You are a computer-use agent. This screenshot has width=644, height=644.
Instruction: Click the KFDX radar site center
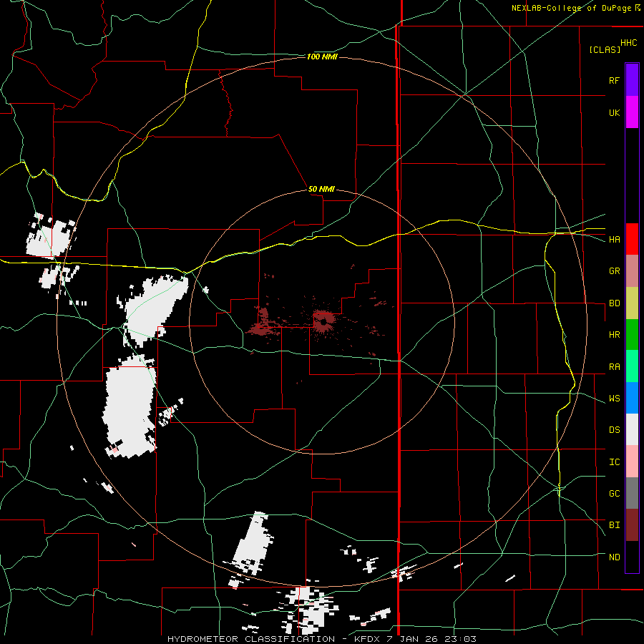click(323, 321)
